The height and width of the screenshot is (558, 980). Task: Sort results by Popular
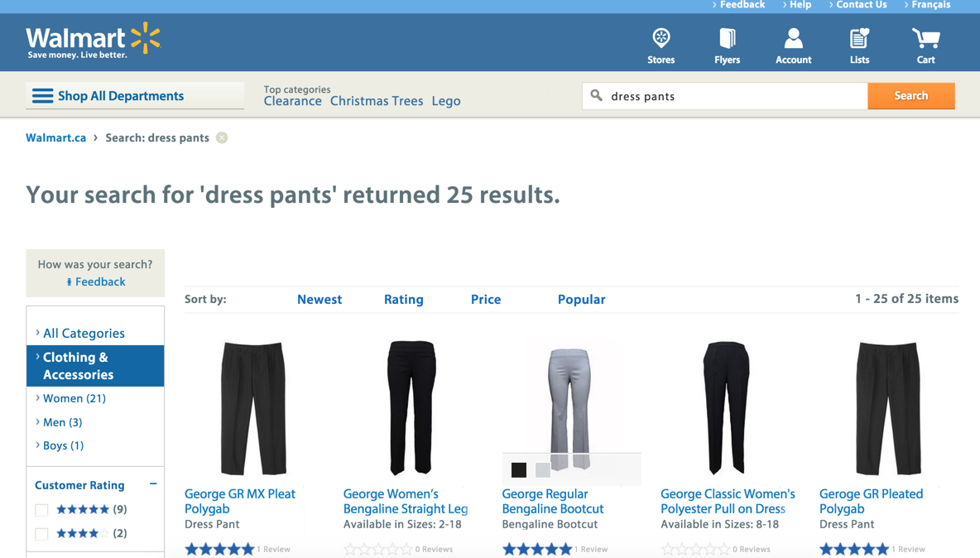click(581, 300)
